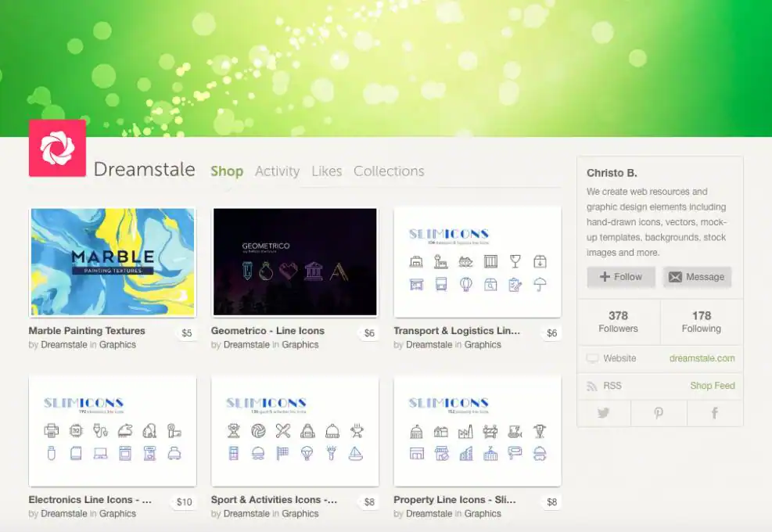The width and height of the screenshot is (772, 532).
Task: Switch to the Activity tab
Action: click(277, 171)
